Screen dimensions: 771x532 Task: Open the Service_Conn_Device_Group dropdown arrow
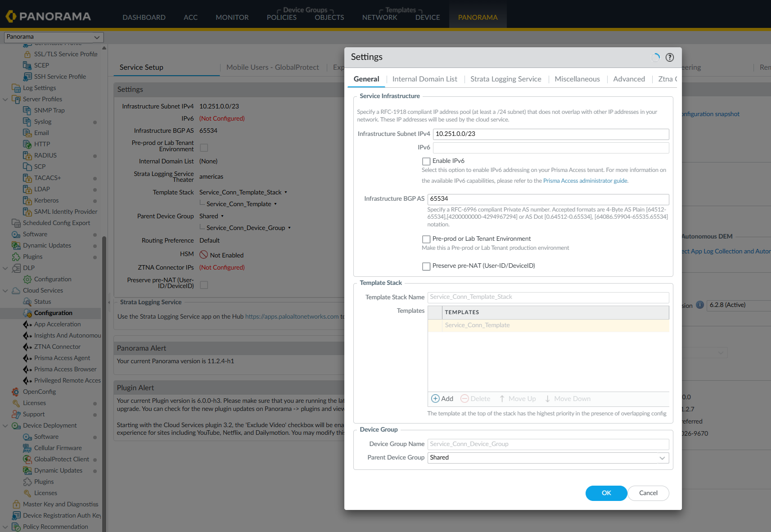(289, 228)
